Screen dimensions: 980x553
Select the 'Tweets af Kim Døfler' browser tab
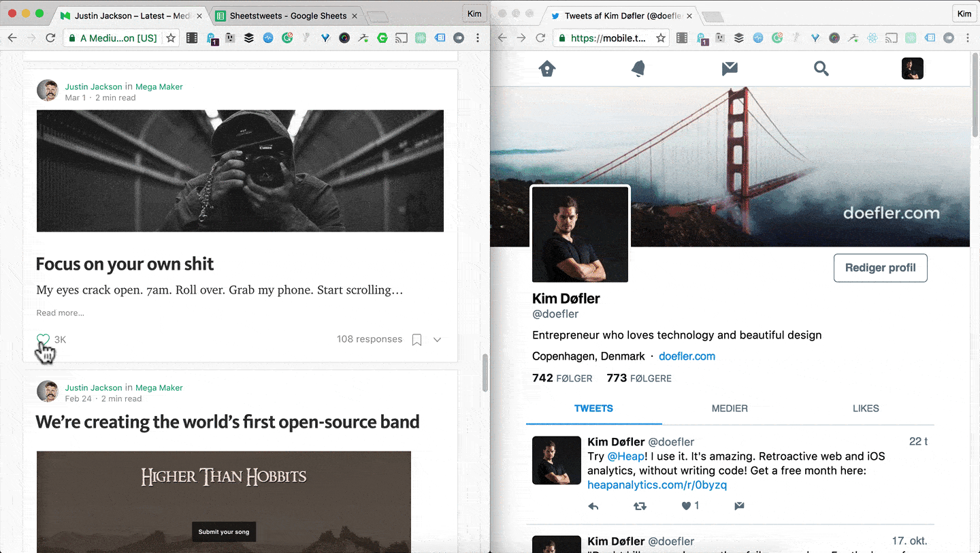621,16
